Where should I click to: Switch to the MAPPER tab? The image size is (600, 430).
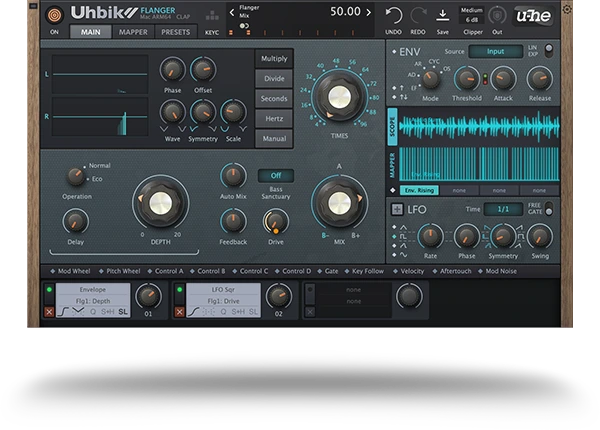click(x=133, y=32)
